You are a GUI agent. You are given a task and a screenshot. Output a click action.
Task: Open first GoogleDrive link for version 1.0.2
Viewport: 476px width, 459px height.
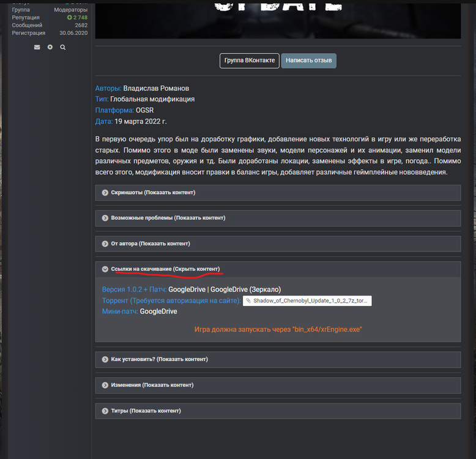coord(186,289)
